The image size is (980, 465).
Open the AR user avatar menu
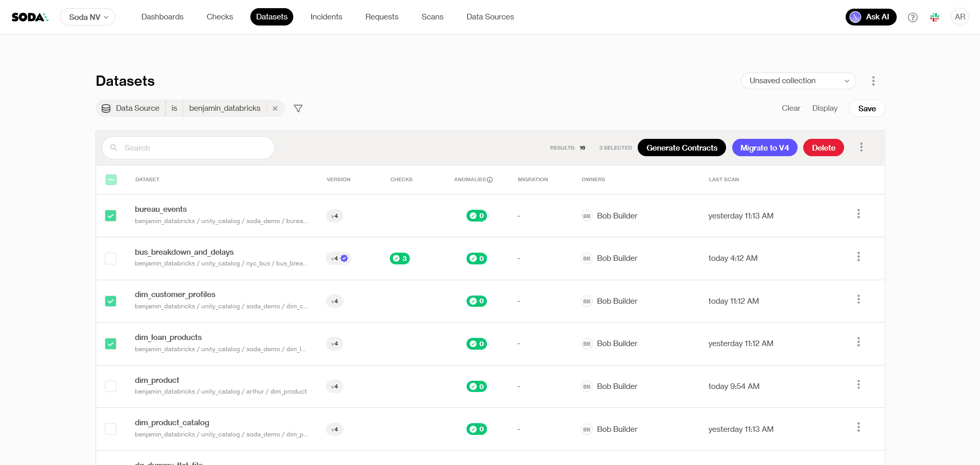coord(960,17)
